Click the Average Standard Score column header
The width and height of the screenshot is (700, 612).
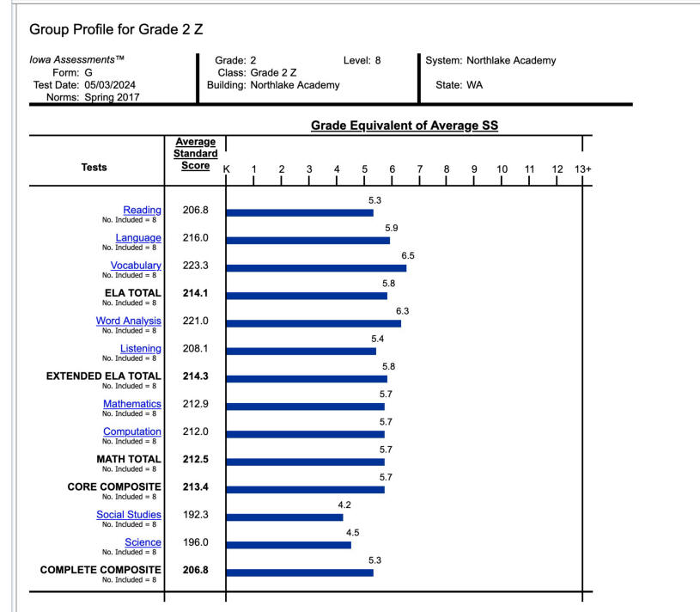[196, 154]
